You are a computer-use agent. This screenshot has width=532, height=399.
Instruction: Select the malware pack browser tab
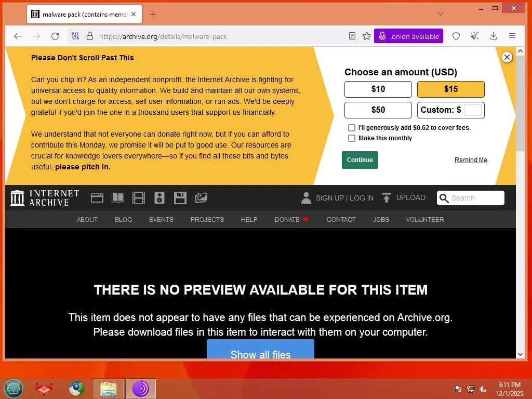(x=84, y=14)
